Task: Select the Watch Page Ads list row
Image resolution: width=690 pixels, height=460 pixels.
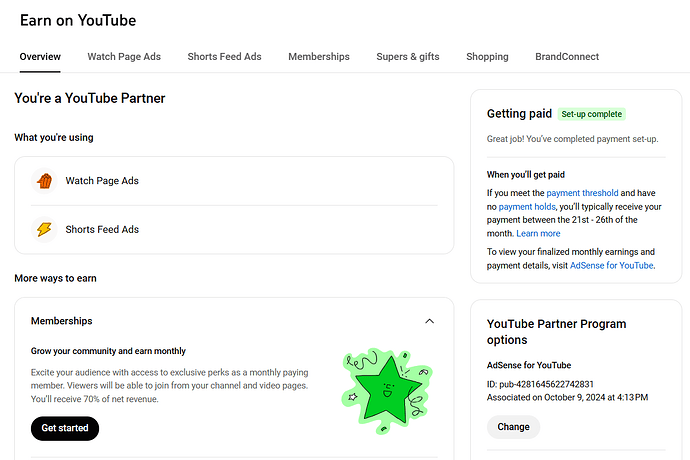Action: point(234,181)
